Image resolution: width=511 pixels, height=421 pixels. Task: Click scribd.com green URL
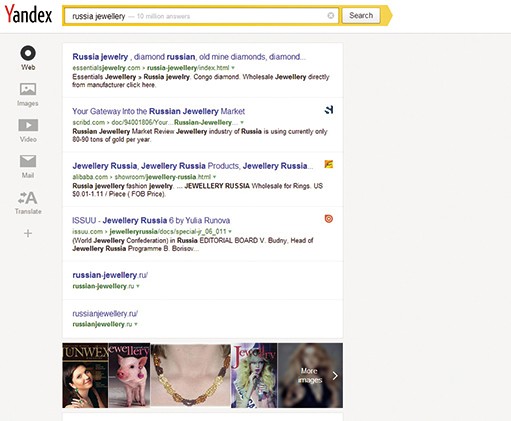point(155,122)
